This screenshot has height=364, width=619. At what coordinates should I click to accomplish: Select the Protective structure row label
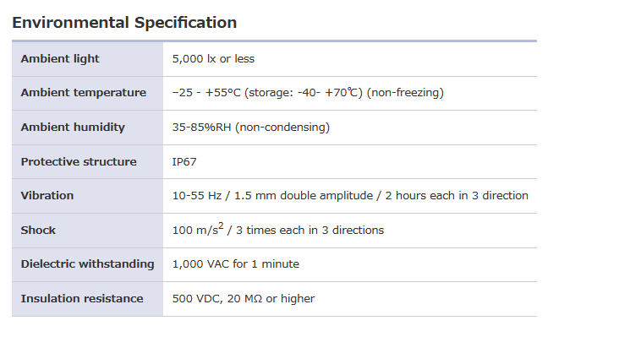pos(79,162)
